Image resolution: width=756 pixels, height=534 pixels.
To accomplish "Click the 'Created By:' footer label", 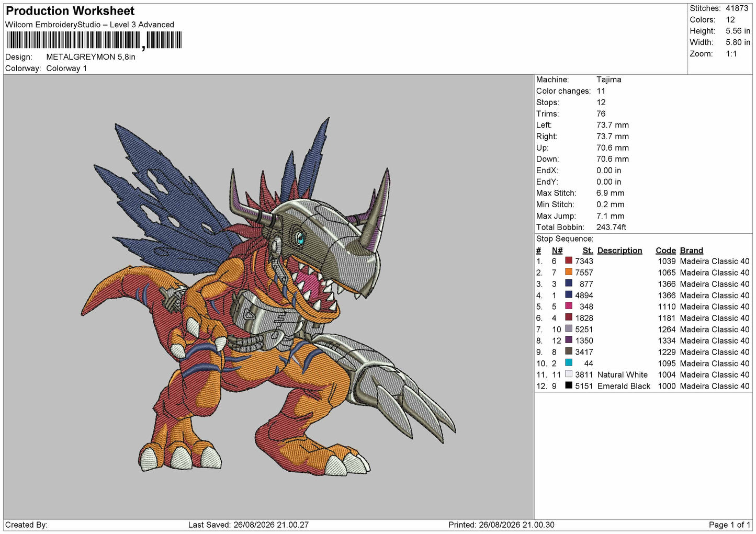I will tap(26, 525).
